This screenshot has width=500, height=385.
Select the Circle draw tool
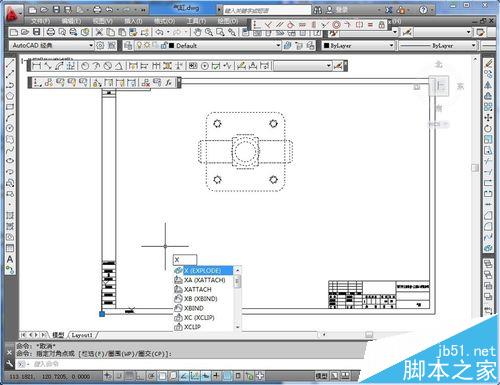click(x=10, y=128)
